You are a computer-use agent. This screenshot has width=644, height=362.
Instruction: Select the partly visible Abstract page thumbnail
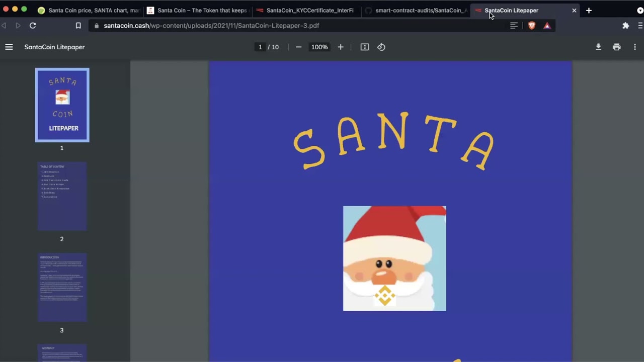click(62, 353)
